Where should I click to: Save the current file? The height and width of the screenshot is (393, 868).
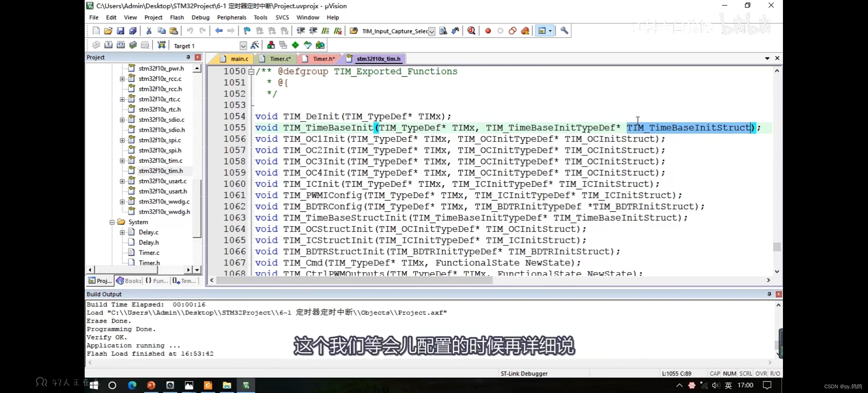[120, 31]
